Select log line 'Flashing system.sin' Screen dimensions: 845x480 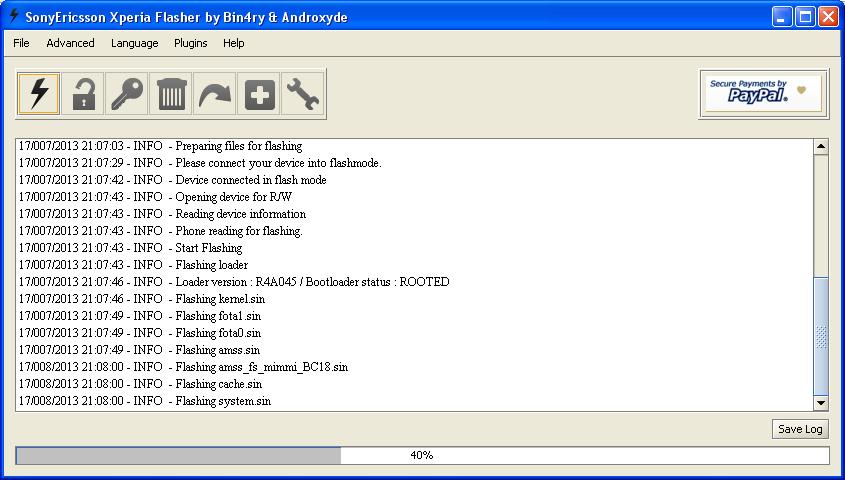pos(144,401)
